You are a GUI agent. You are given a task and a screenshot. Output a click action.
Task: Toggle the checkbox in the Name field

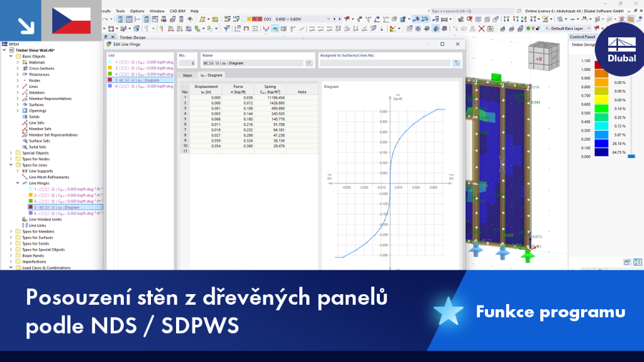pyautogui.click(x=217, y=63)
